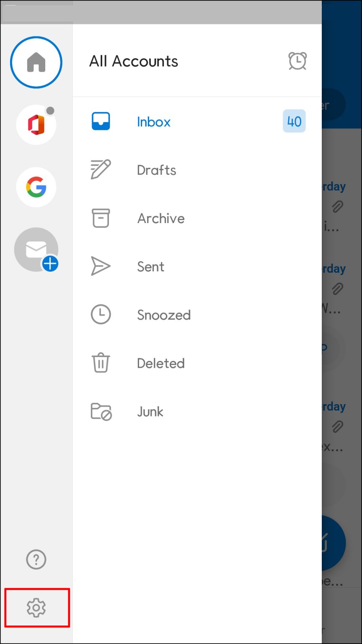Open Outlook settings via gear icon
The width and height of the screenshot is (362, 644).
click(37, 608)
